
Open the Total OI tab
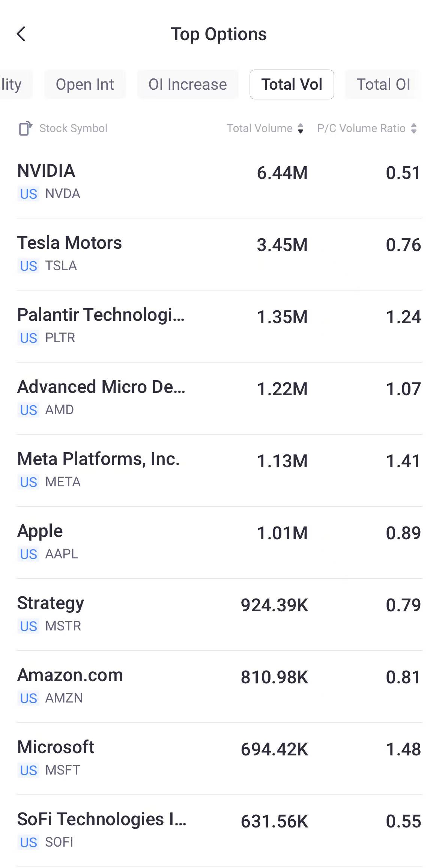click(x=383, y=84)
